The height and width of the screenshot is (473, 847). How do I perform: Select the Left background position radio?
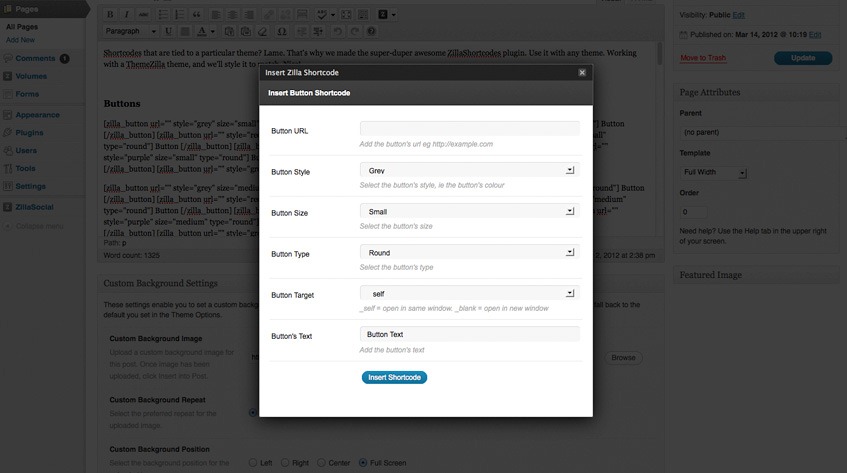(253, 463)
